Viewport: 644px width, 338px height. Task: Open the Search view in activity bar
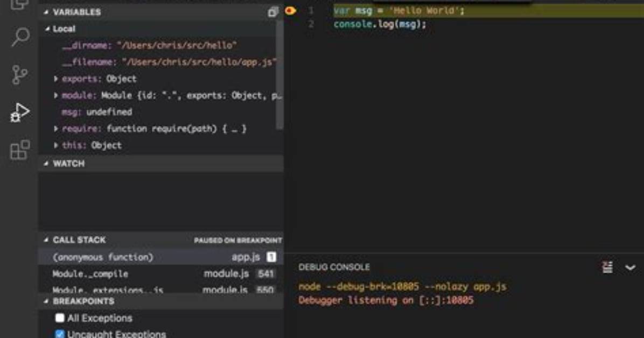click(20, 37)
